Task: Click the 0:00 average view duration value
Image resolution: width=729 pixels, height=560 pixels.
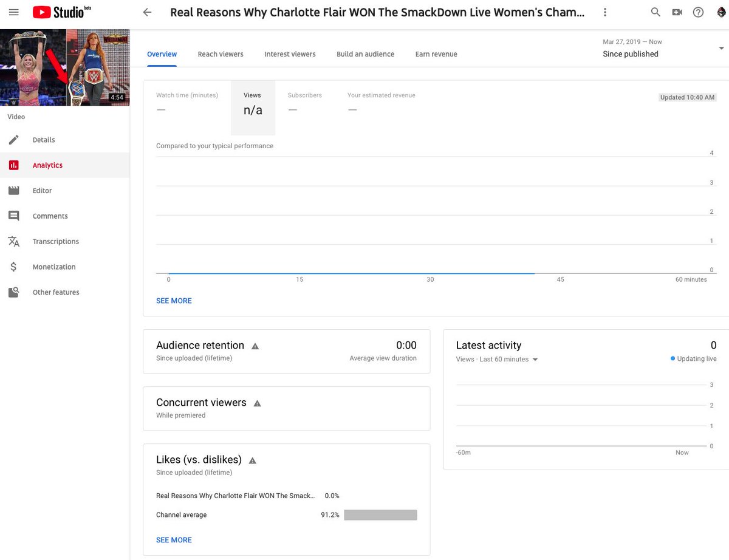Action: coord(406,345)
